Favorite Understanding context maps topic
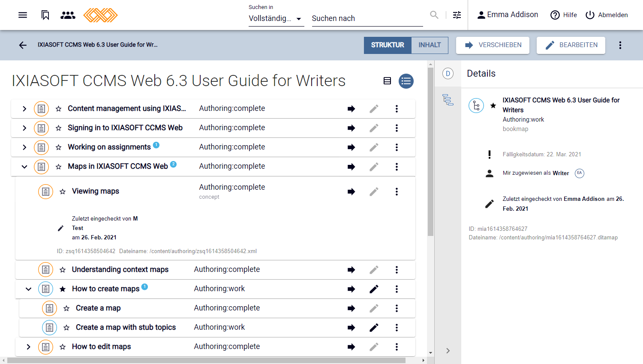 (63, 270)
